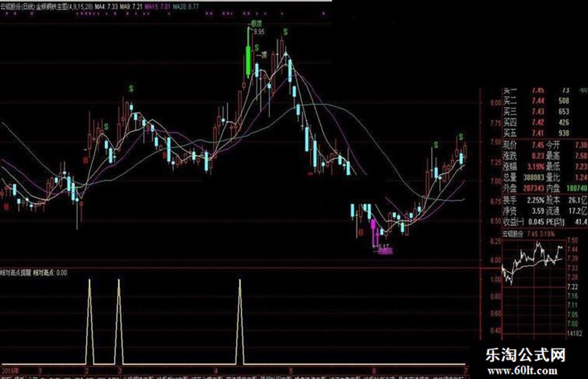The image size is (588, 379).
Task: Click the magenta MA15: 7.01 legend value
Action: point(157,7)
